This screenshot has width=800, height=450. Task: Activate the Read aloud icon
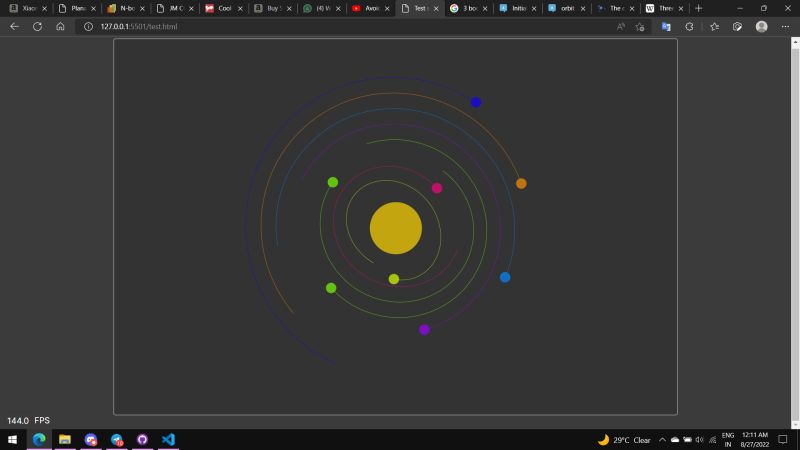(x=620, y=27)
